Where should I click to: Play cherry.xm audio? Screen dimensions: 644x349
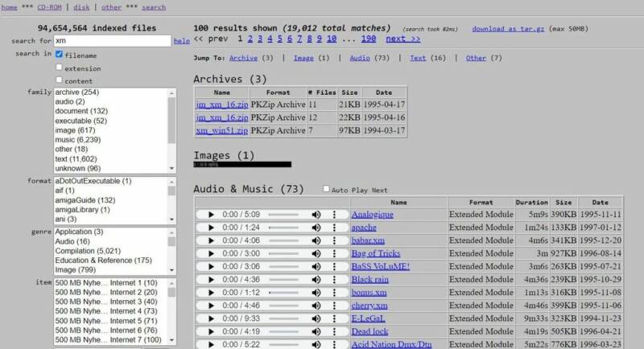tap(211, 306)
